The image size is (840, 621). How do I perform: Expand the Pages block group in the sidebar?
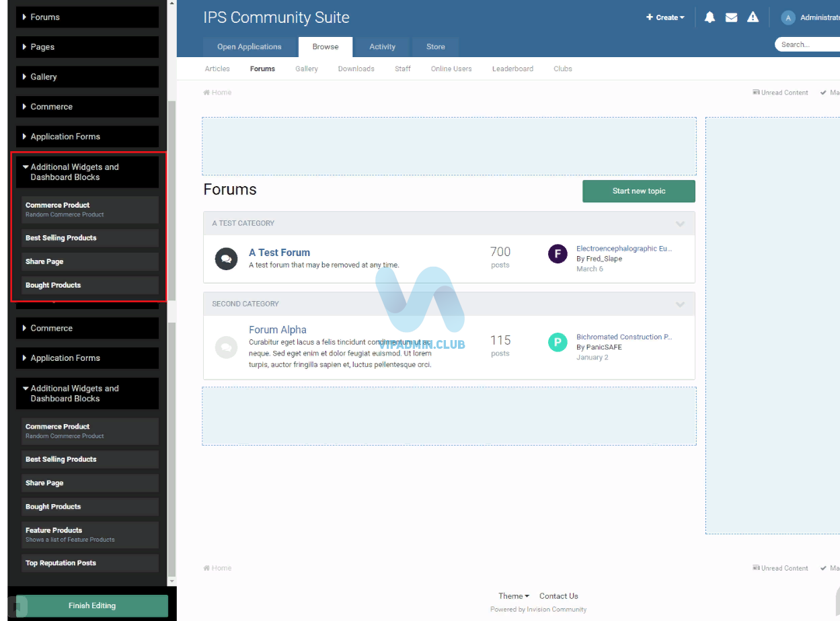(87, 47)
